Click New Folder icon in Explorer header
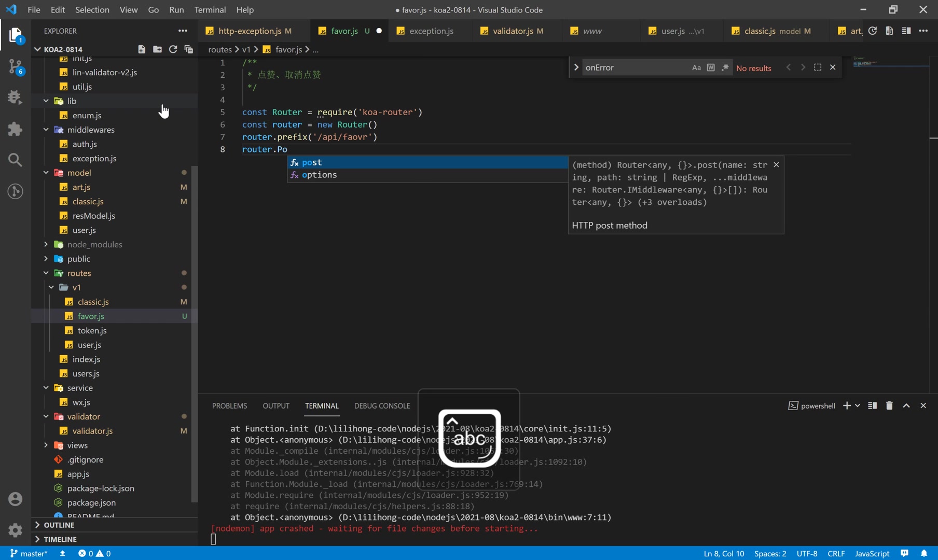 pyautogui.click(x=157, y=49)
